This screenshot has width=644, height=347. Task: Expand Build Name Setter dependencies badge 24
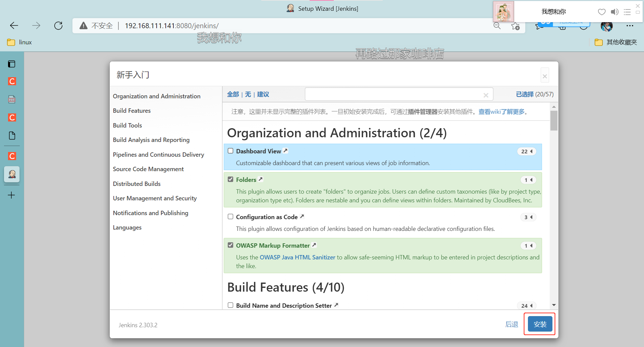tap(527, 306)
